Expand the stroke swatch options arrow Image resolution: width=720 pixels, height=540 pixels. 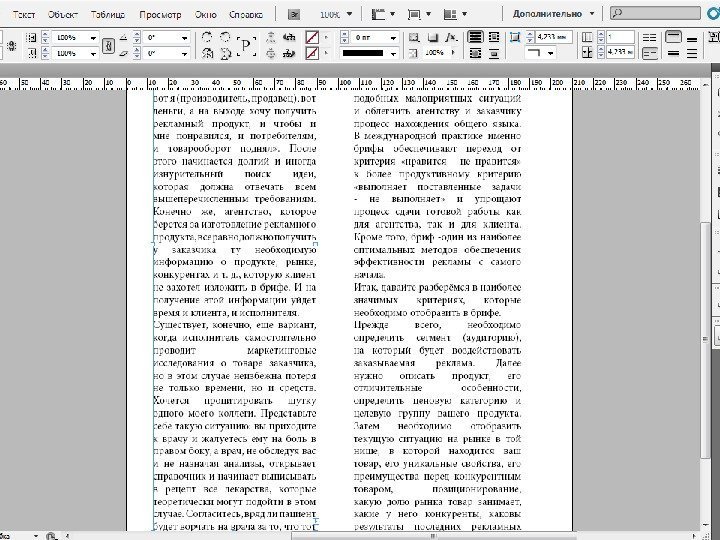tap(326, 54)
